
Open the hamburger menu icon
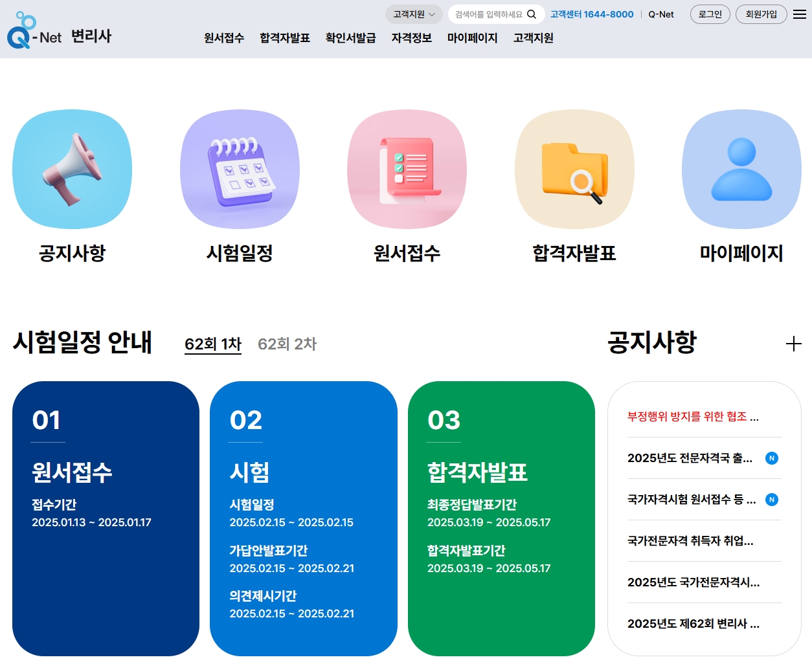pos(800,14)
